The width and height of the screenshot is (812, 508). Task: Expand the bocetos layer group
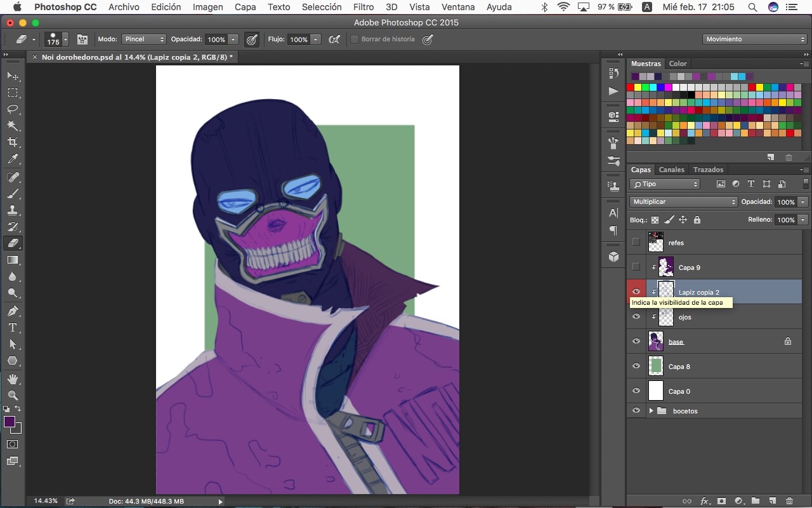click(651, 411)
